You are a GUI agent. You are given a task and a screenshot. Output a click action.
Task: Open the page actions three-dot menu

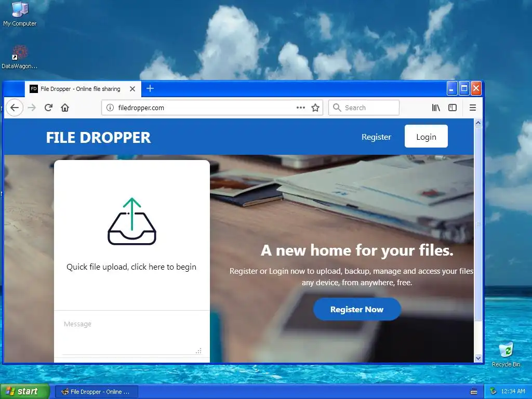[x=301, y=108]
